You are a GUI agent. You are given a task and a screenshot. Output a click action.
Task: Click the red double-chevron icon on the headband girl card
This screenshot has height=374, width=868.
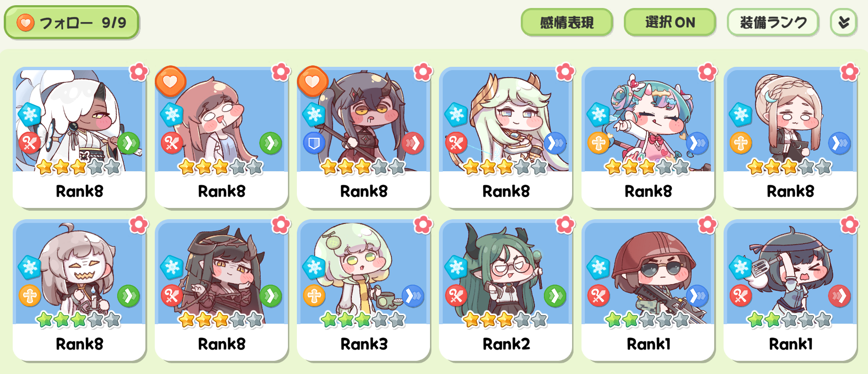[839, 296]
